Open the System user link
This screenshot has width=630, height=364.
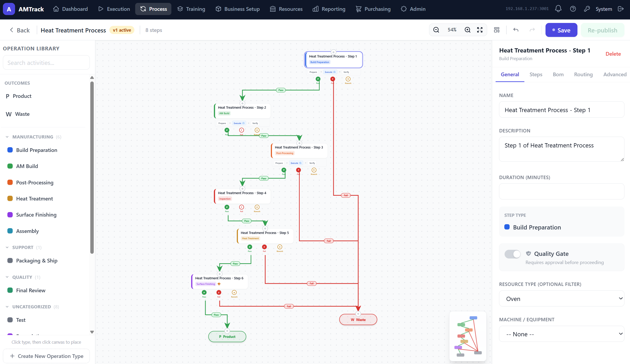pyautogui.click(x=604, y=9)
